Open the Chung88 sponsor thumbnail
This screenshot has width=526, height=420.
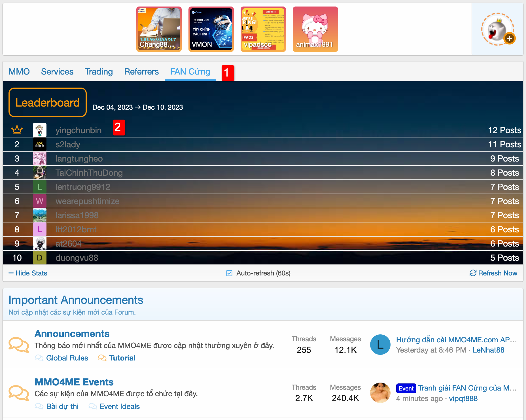pyautogui.click(x=159, y=29)
